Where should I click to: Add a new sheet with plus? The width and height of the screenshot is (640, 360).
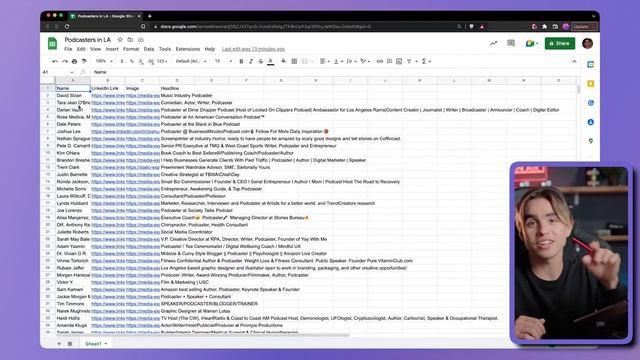tap(59, 344)
